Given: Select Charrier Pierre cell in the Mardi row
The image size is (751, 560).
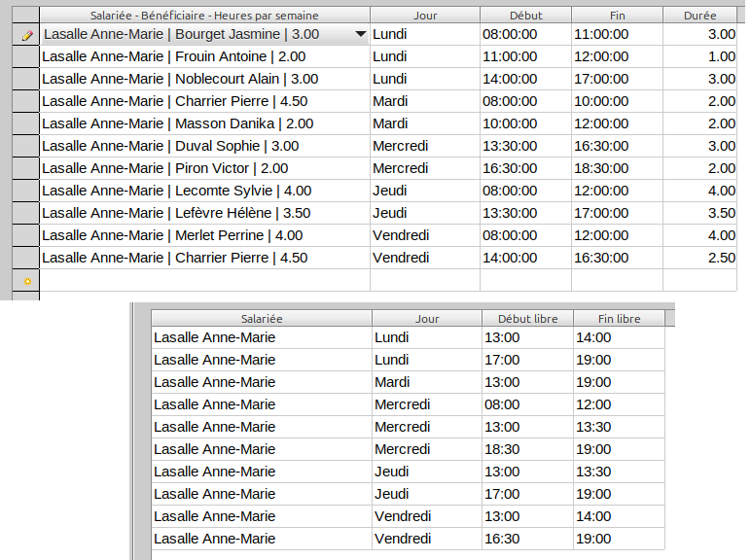Looking at the screenshot, I should point(205,101).
